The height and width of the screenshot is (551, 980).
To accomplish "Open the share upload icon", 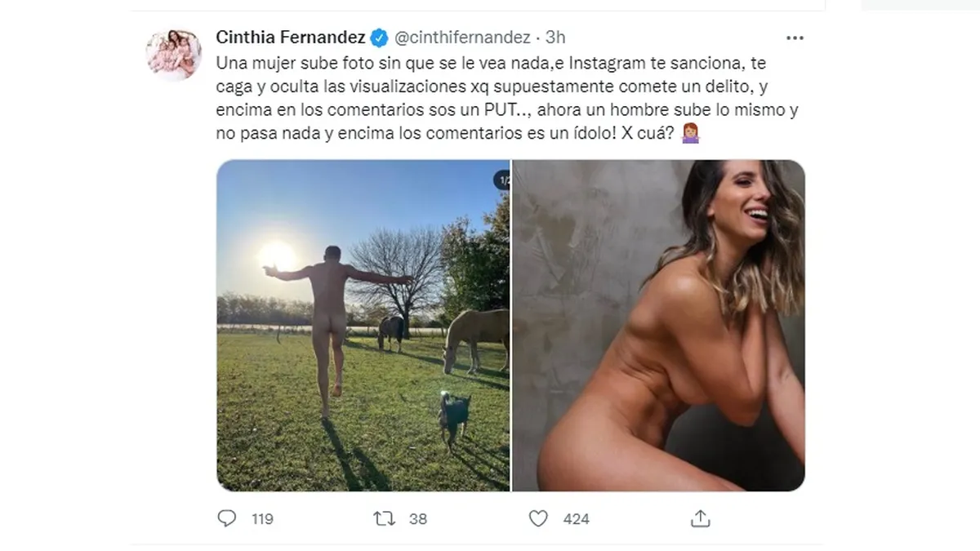I will (x=700, y=518).
